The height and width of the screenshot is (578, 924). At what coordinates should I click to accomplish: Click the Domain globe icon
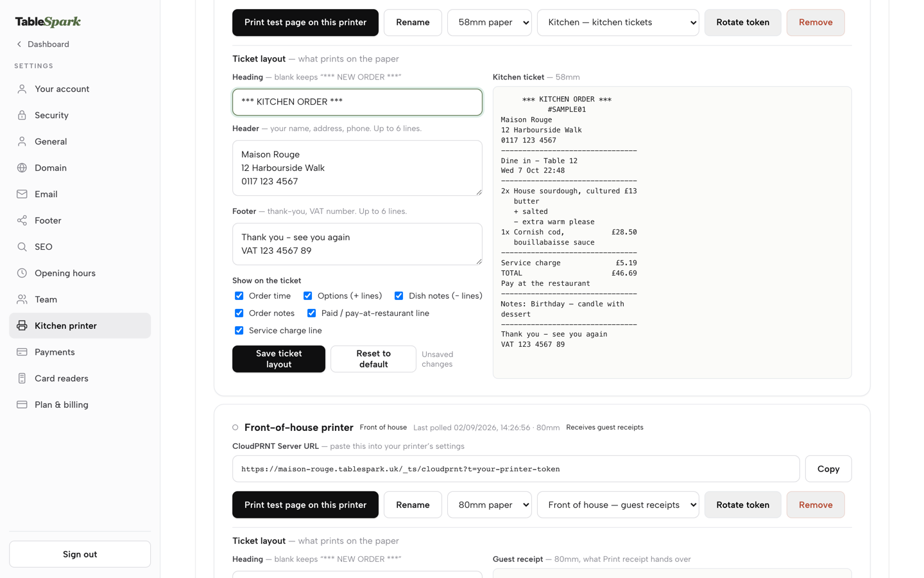click(22, 168)
